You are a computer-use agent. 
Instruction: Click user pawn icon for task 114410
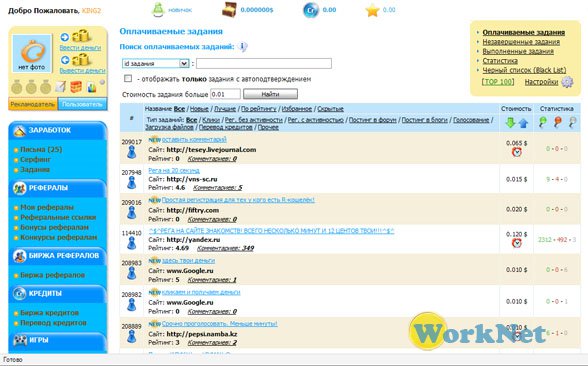[x=131, y=243]
